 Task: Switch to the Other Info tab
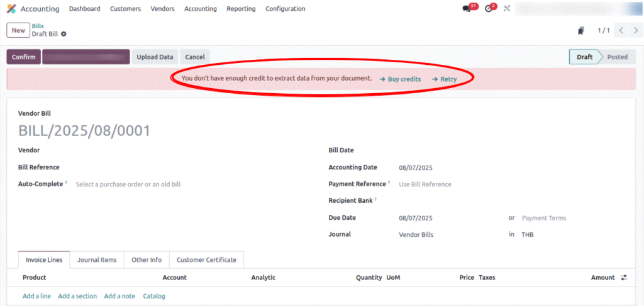click(x=147, y=260)
